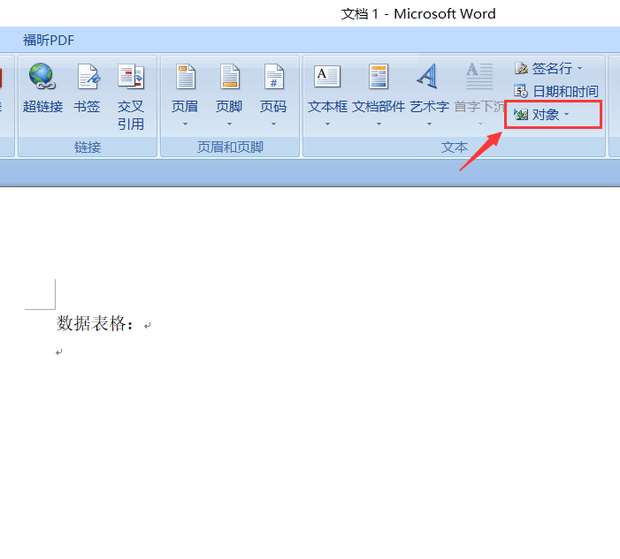Insert a cross-reference (交叉引用)
This screenshot has width=620, height=559.
point(130,97)
